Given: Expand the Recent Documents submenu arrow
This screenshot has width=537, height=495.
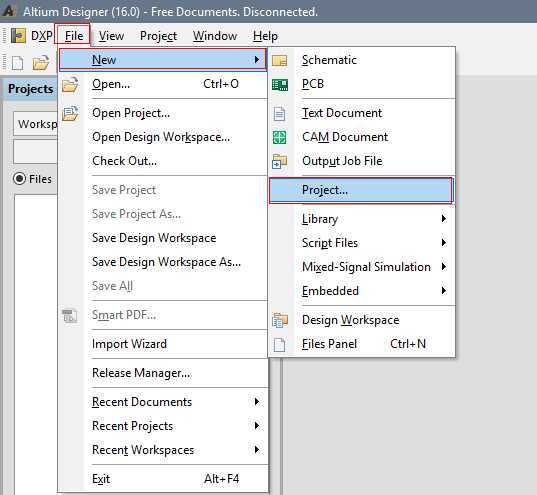Looking at the screenshot, I should [x=257, y=401].
